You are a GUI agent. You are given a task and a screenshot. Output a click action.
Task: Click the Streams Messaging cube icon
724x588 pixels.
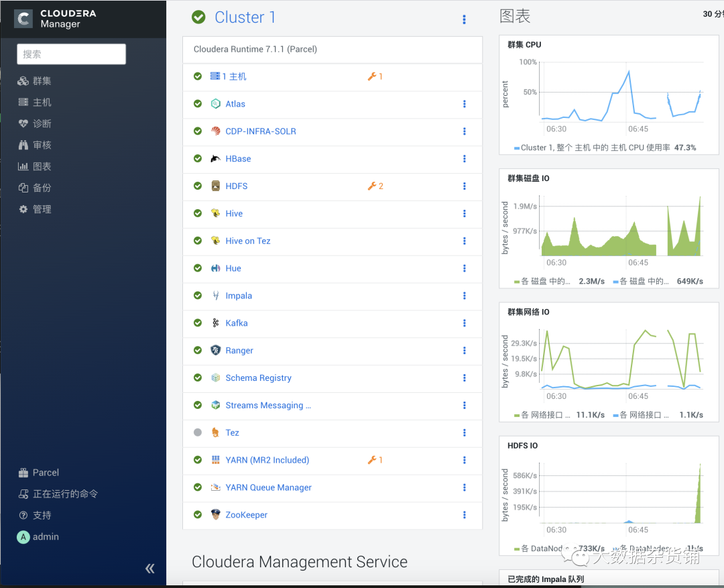pyautogui.click(x=216, y=405)
